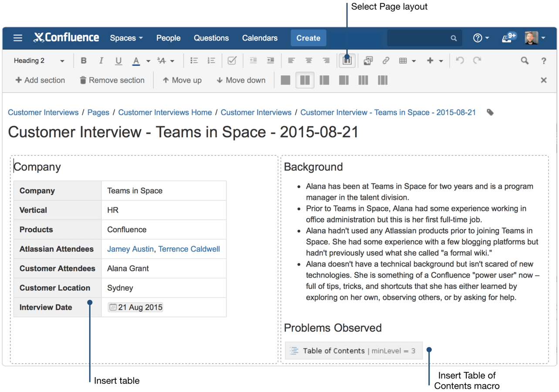Apply the text color button
The width and height of the screenshot is (559, 392).
pyautogui.click(x=136, y=61)
